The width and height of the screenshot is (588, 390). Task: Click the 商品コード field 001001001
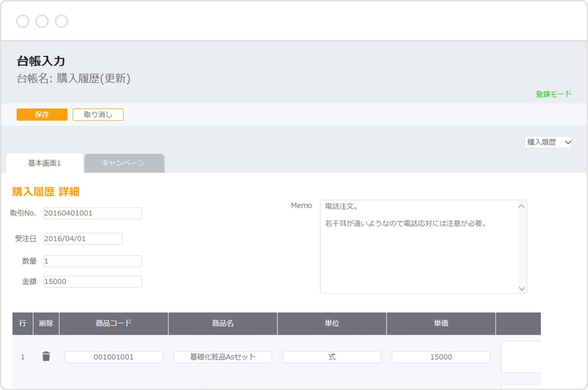(x=113, y=357)
